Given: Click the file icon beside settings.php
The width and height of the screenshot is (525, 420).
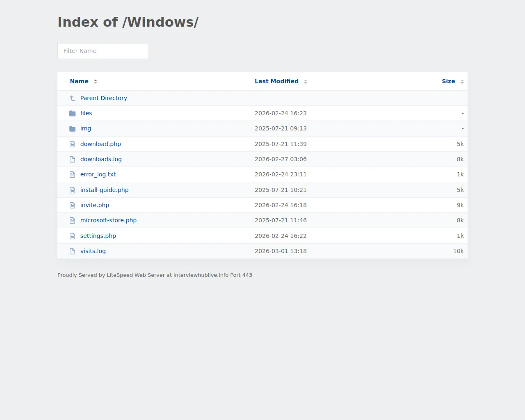Looking at the screenshot, I should click(72, 236).
